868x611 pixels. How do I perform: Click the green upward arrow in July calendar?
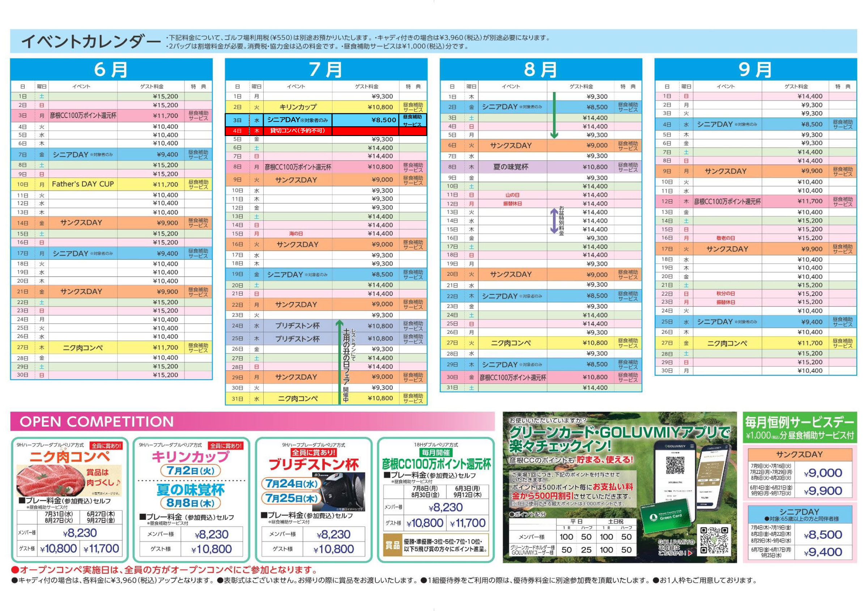pyautogui.click(x=339, y=361)
